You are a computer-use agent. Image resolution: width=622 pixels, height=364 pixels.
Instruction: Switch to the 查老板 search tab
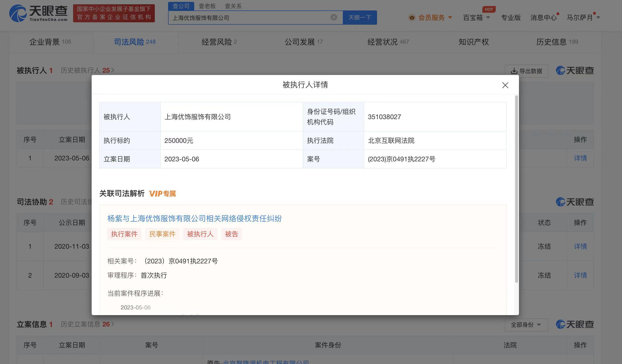pos(207,6)
